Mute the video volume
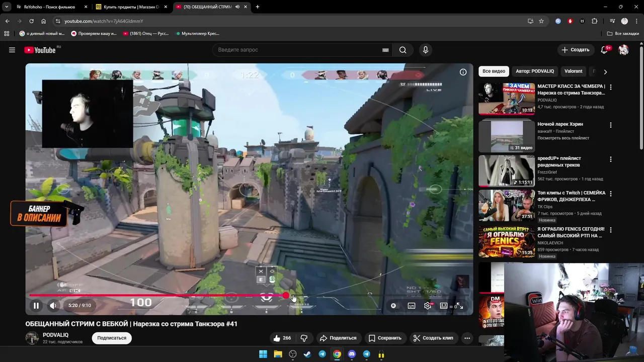The width and height of the screenshot is (644, 362). (53, 305)
